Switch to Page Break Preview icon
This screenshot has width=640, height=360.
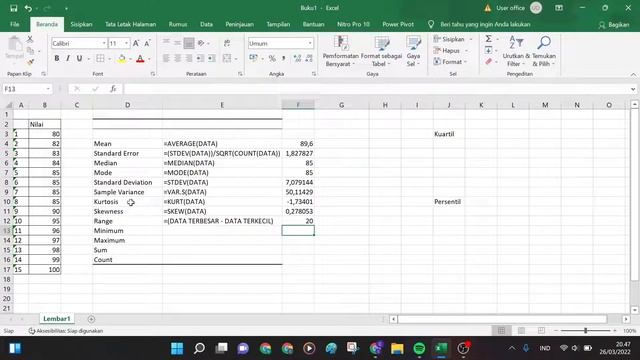point(541,331)
